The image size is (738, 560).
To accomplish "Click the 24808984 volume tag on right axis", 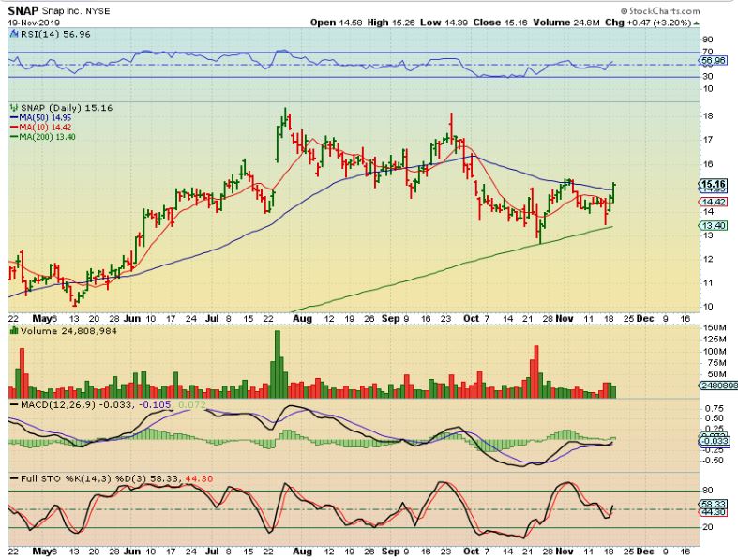I will (717, 386).
